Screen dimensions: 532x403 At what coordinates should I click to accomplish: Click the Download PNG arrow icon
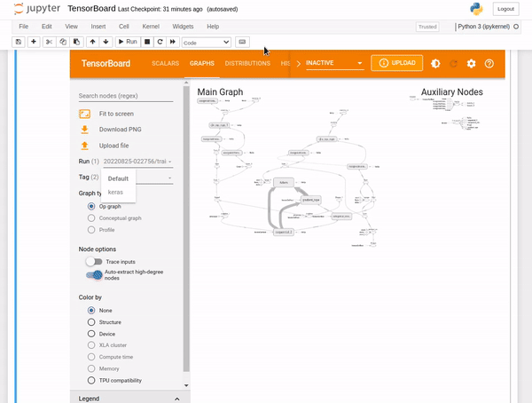point(84,130)
